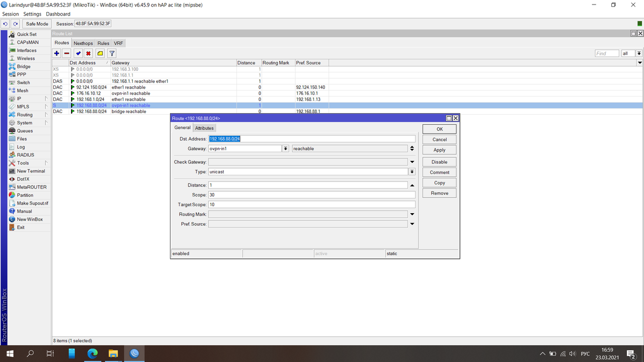Add a comment using the yellow note icon
The height and width of the screenshot is (362, 644).
100,53
